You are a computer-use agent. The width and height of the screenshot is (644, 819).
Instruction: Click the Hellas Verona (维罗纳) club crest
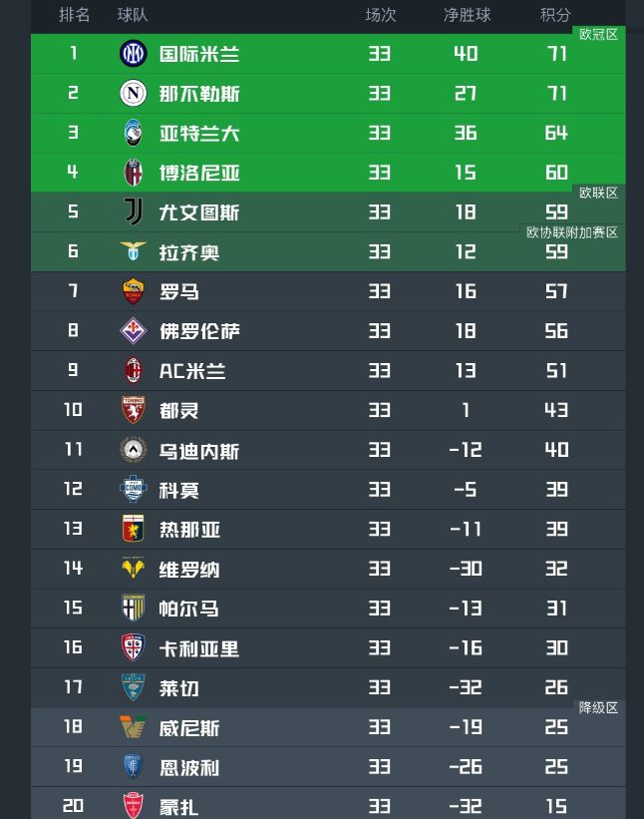(133, 569)
